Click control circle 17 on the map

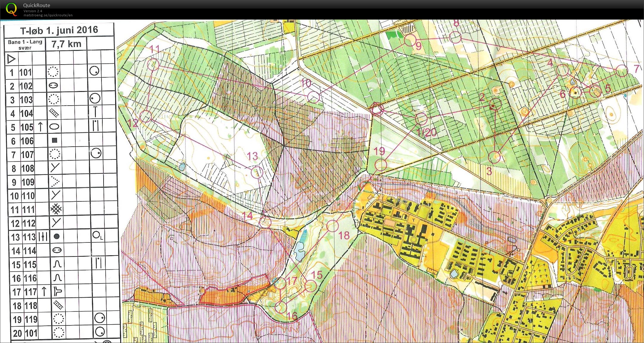[280, 283]
